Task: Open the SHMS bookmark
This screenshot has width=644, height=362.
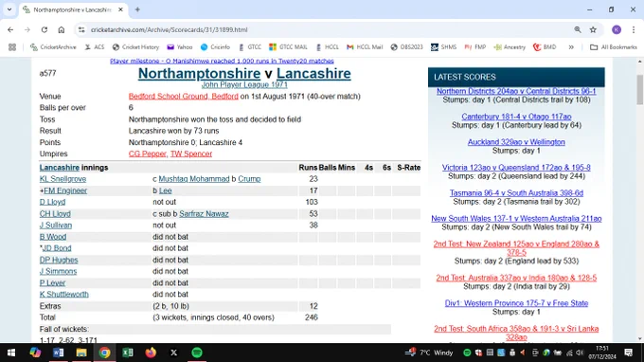Action: pyautogui.click(x=443, y=47)
